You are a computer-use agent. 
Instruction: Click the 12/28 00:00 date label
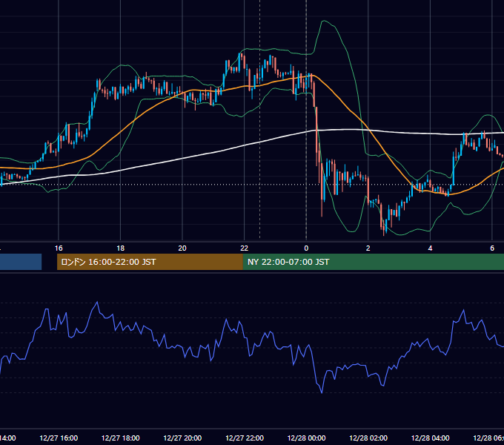click(306, 438)
